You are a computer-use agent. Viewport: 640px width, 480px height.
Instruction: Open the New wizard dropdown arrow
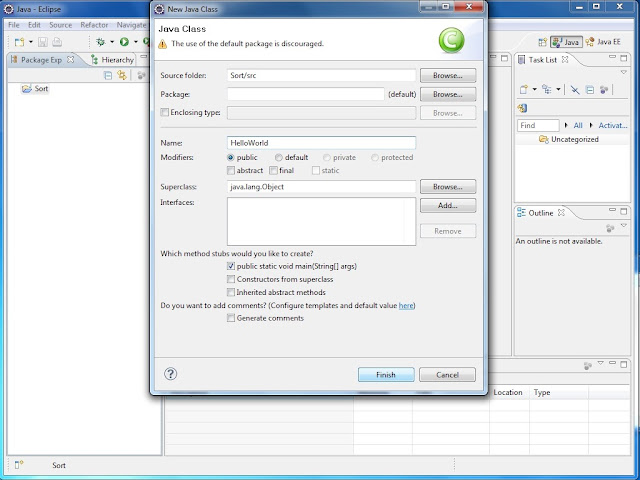click(31, 42)
